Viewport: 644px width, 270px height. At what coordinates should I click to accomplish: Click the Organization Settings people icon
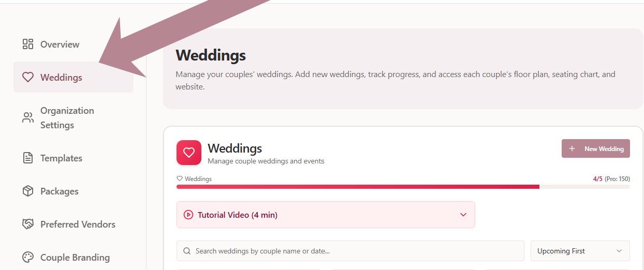pos(28,117)
